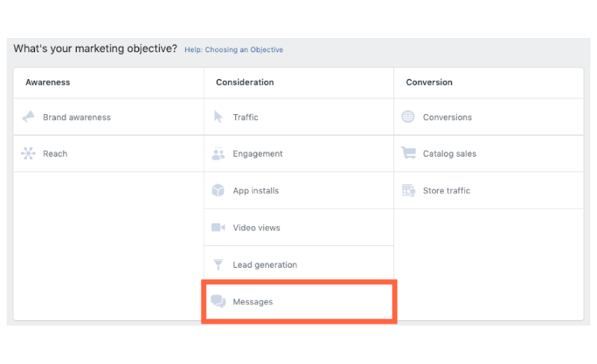Select the Brand awareness objective label

(77, 117)
